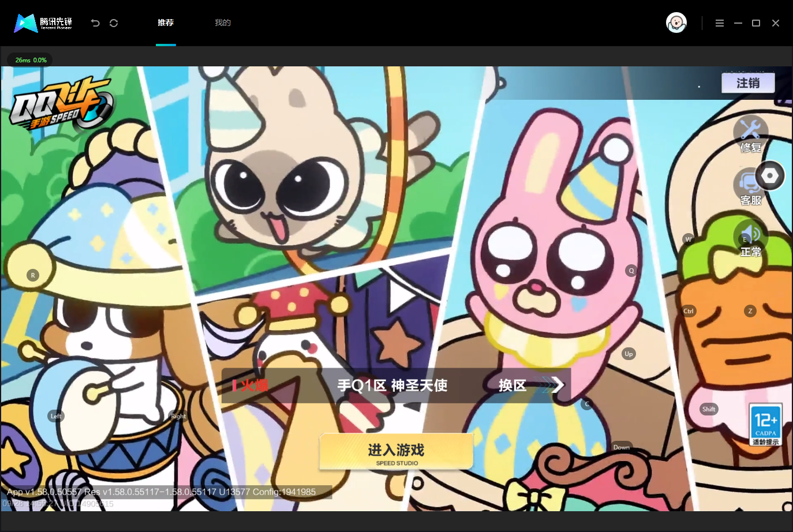Click the Right key mapping marker
Viewport: 793px width, 532px height.
point(178,416)
